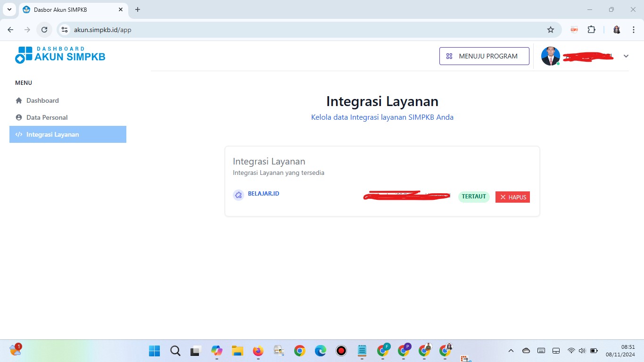644x362 pixels.
Task: Open Windows Search from the taskbar
Action: 175,351
